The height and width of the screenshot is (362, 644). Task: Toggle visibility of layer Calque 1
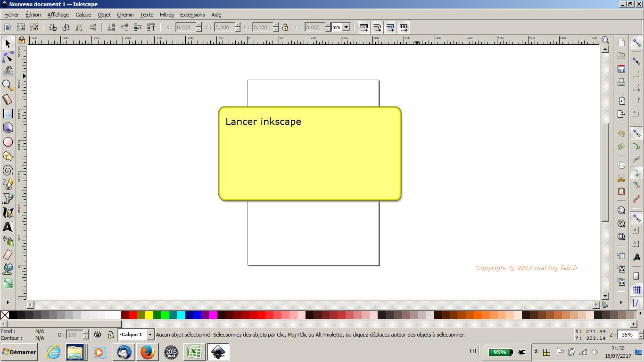pos(98,335)
